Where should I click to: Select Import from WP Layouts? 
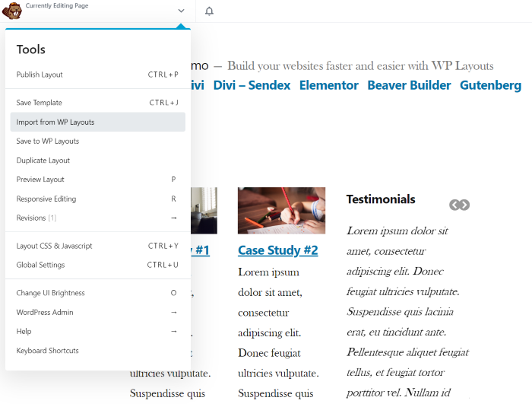coord(98,122)
